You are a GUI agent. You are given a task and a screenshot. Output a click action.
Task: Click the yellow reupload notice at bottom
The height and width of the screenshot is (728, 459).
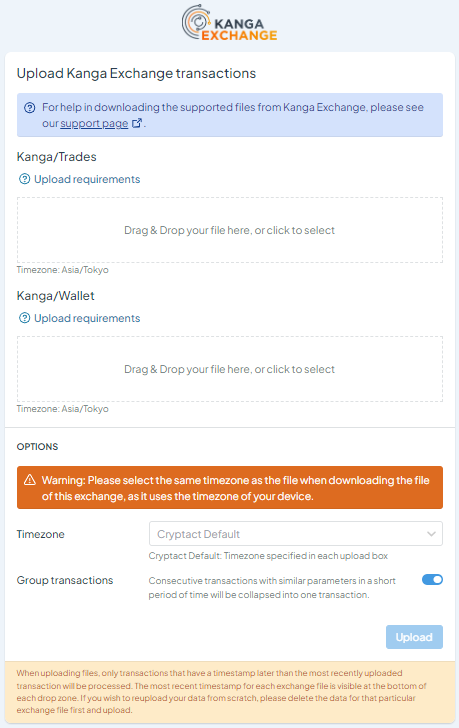[230, 692]
